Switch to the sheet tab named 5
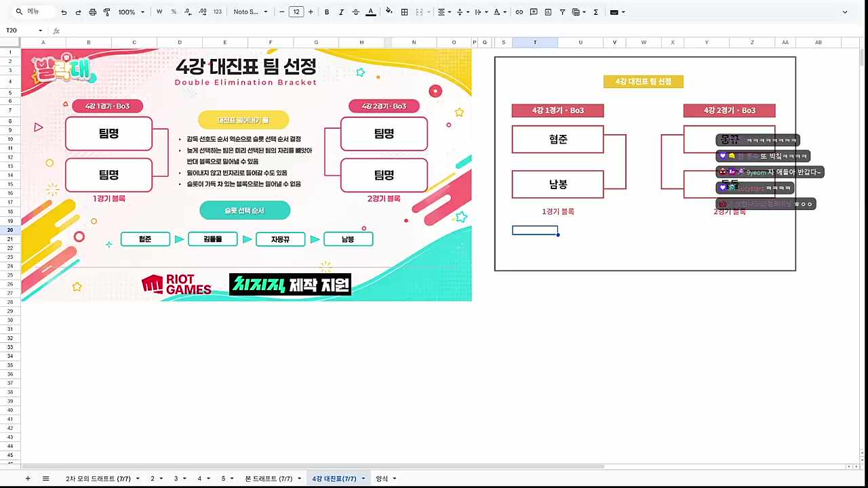 pyautogui.click(x=223, y=479)
